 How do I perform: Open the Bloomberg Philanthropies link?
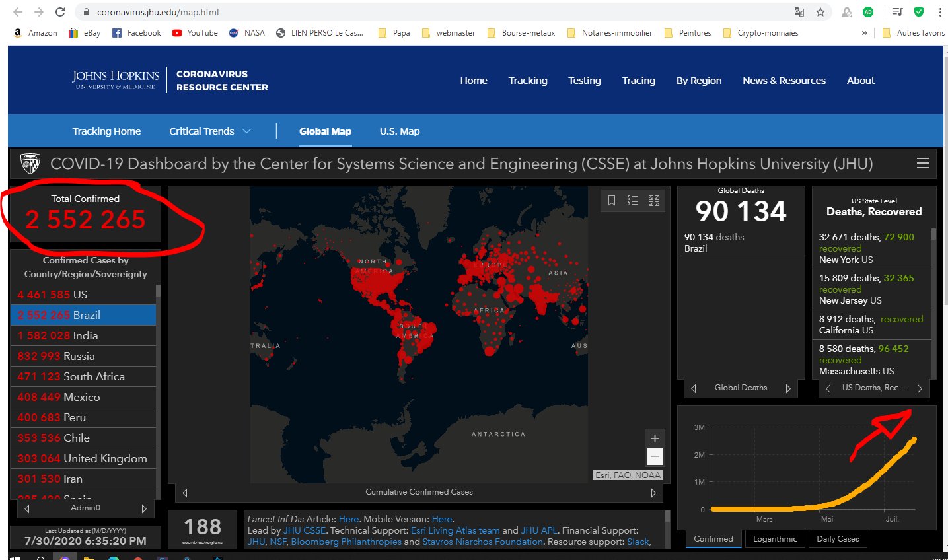tap(346, 542)
